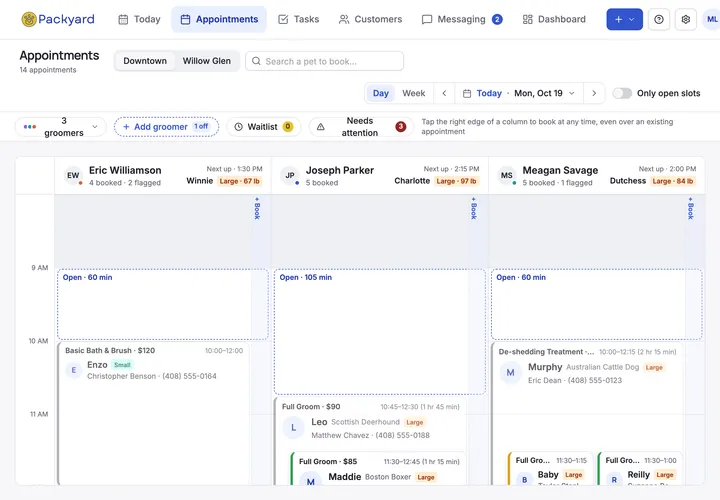Open Enzo's Basic Bath & Brush appointment
Viewport: 720px width, 500px height.
click(153, 413)
